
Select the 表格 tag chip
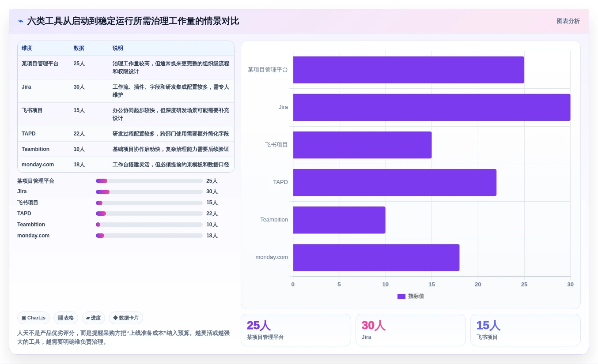click(66, 318)
